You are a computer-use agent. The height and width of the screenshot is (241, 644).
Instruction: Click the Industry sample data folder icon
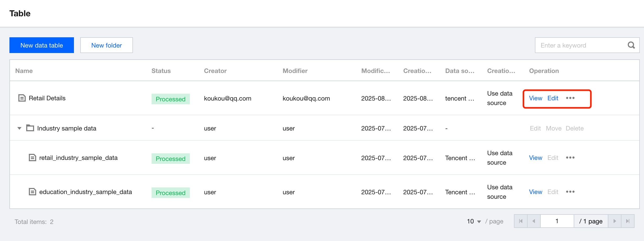pyautogui.click(x=30, y=128)
